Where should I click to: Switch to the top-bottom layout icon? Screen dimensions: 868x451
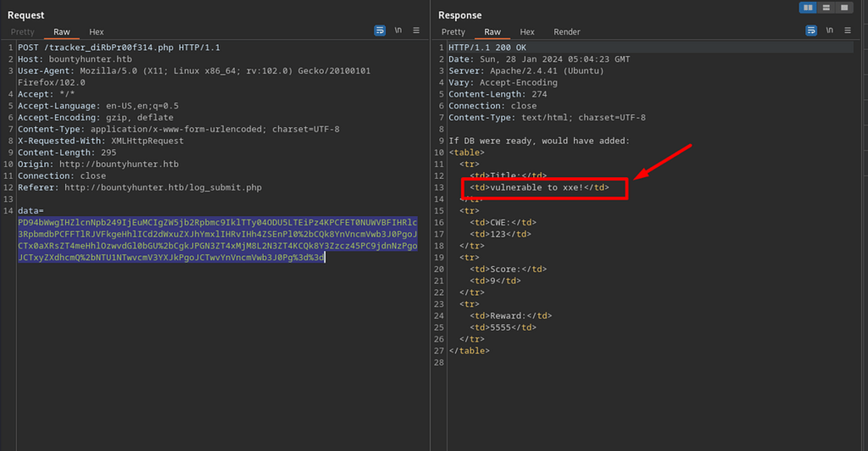pos(826,8)
